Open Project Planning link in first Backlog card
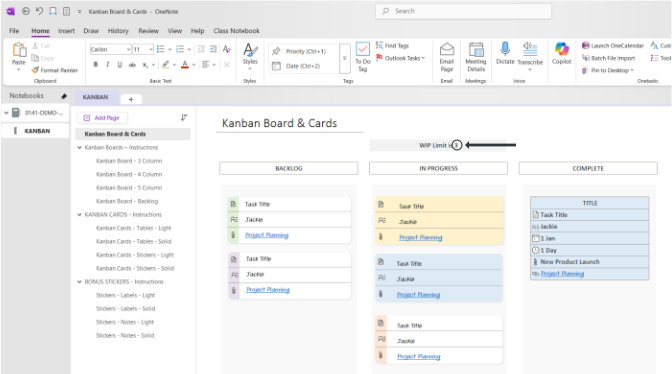This screenshot has height=374, width=672. (267, 235)
